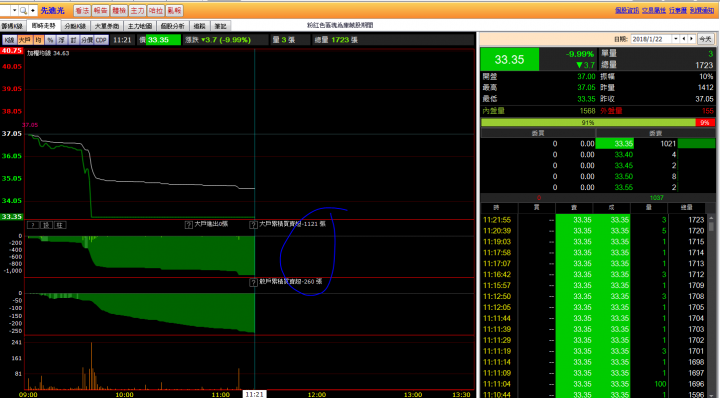
Task: Click the 先進光 stock name
Action: coord(52,10)
